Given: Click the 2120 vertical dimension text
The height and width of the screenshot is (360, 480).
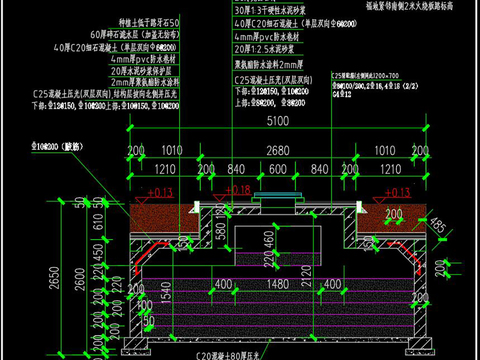Looking at the screenshot, I should point(306,276).
